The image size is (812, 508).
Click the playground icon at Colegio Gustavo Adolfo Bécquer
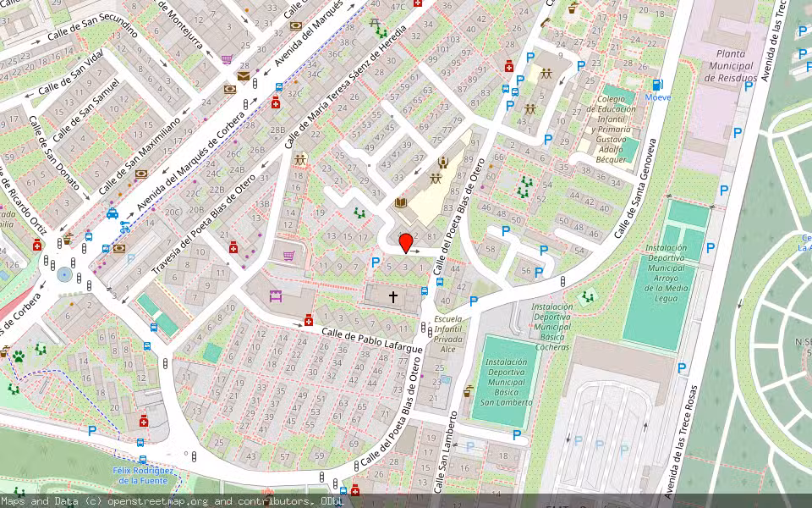[546, 73]
